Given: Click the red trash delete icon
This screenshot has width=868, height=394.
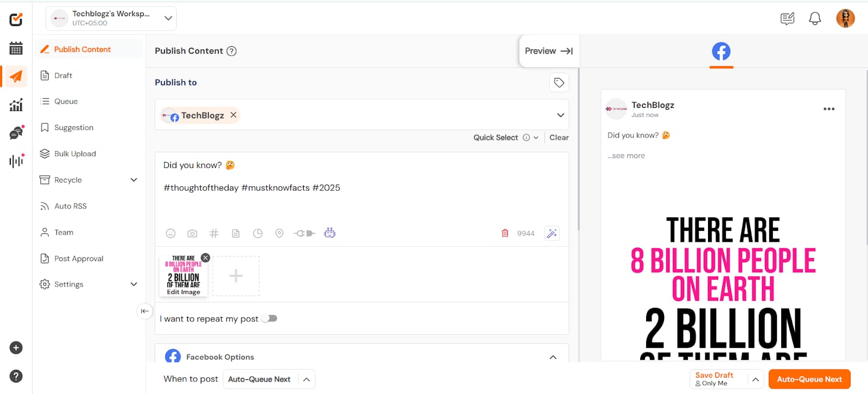Looking at the screenshot, I should click(x=505, y=233).
